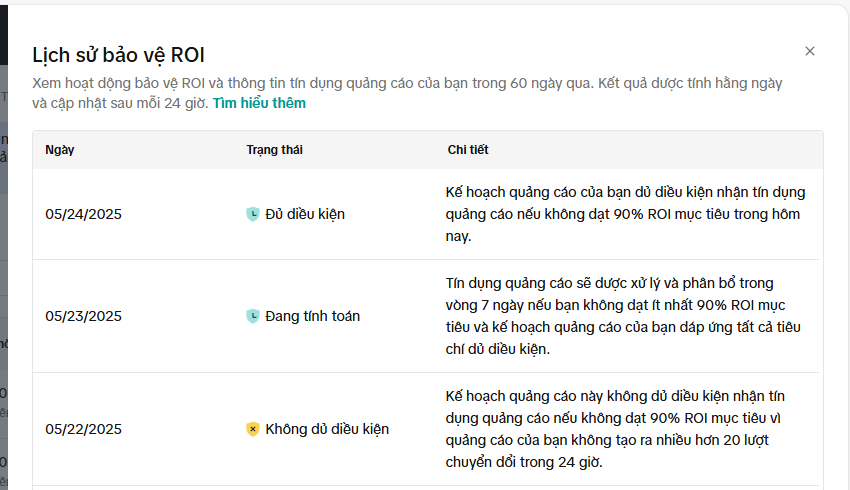Click the 05/22/2025 date cell
Screen dimensions: 850x490
(83, 429)
